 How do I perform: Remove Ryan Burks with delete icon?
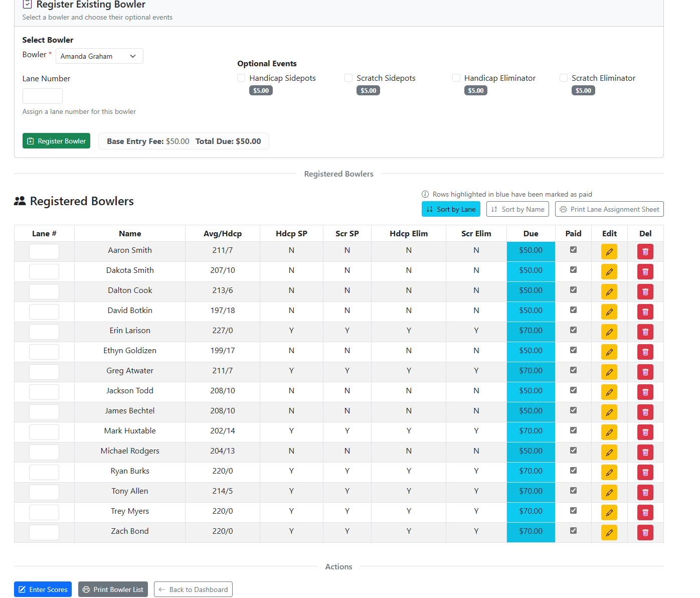pyautogui.click(x=645, y=473)
